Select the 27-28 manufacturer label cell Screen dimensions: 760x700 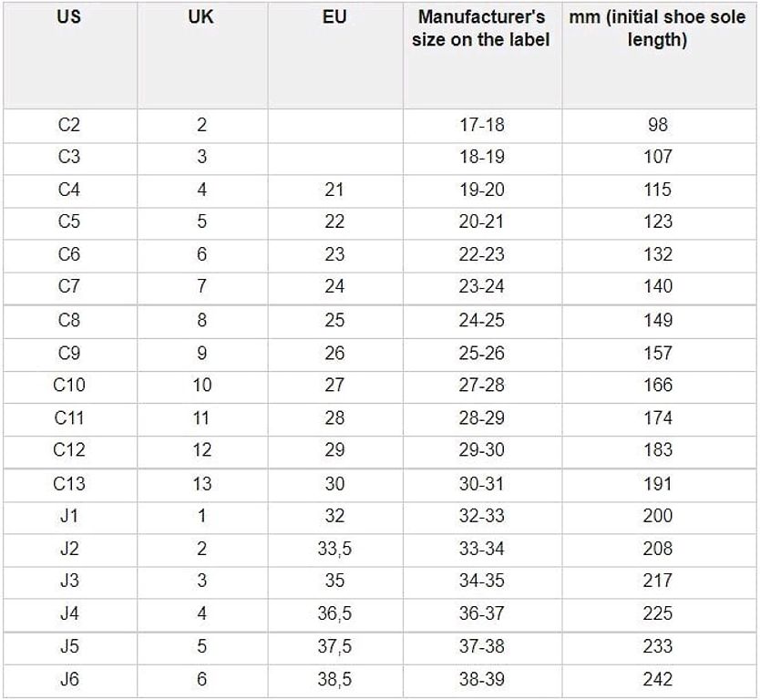coord(482,385)
